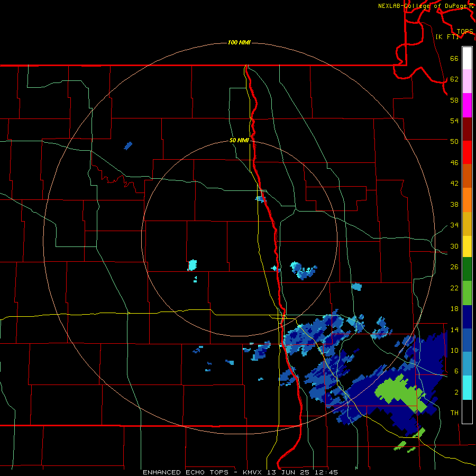Click the legend value "46"

coord(454,163)
